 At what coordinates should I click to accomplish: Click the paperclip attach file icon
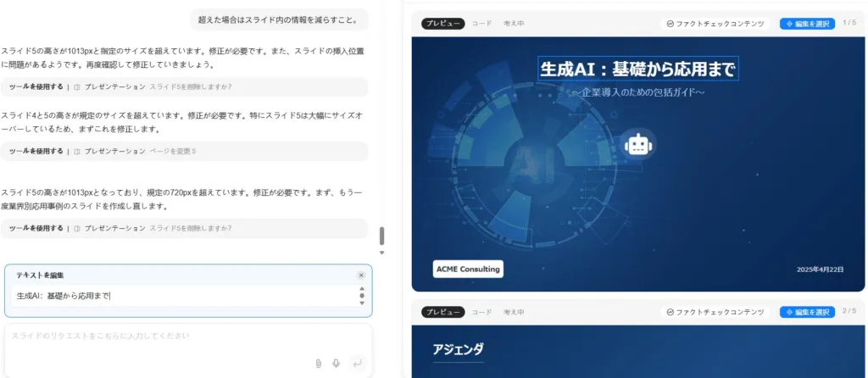tap(319, 363)
